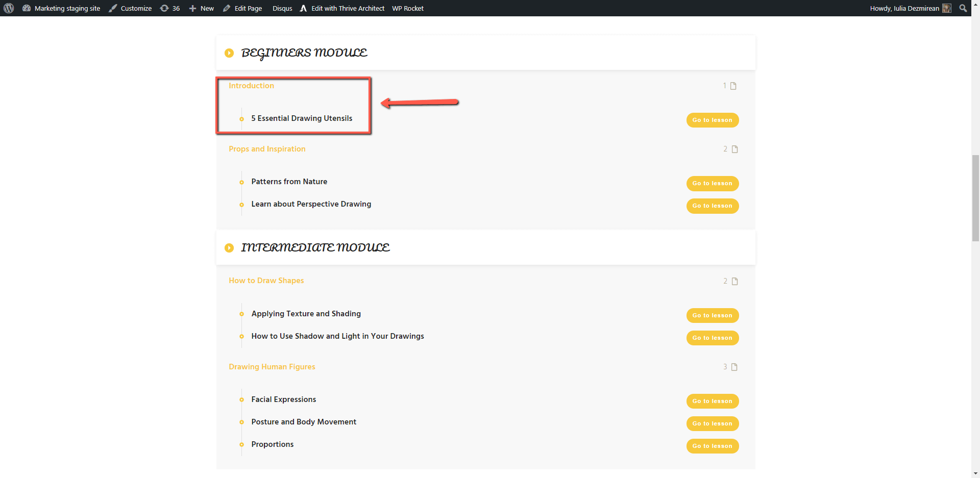Go to lesson for Learn about Perspective Drawing
This screenshot has width=980, height=478.
coord(713,206)
